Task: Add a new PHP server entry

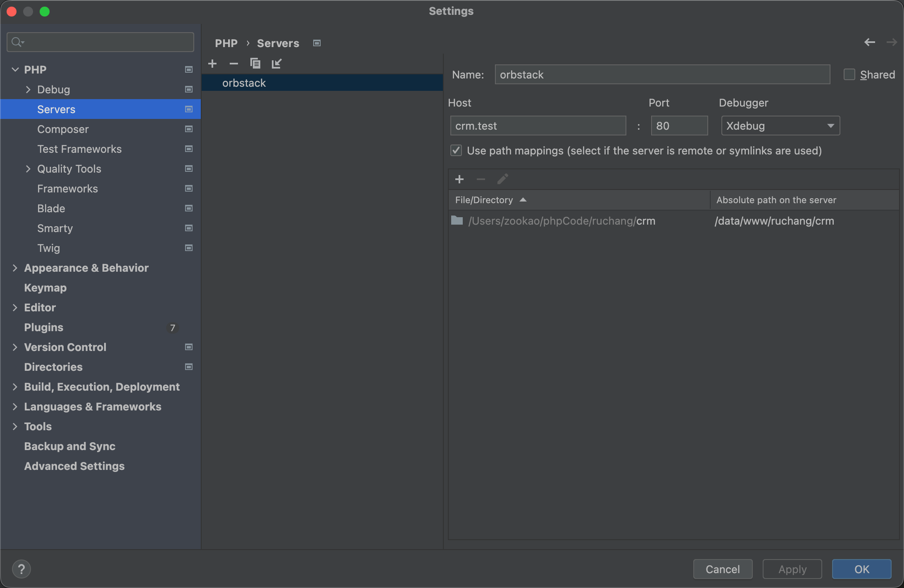Action: pyautogui.click(x=212, y=64)
